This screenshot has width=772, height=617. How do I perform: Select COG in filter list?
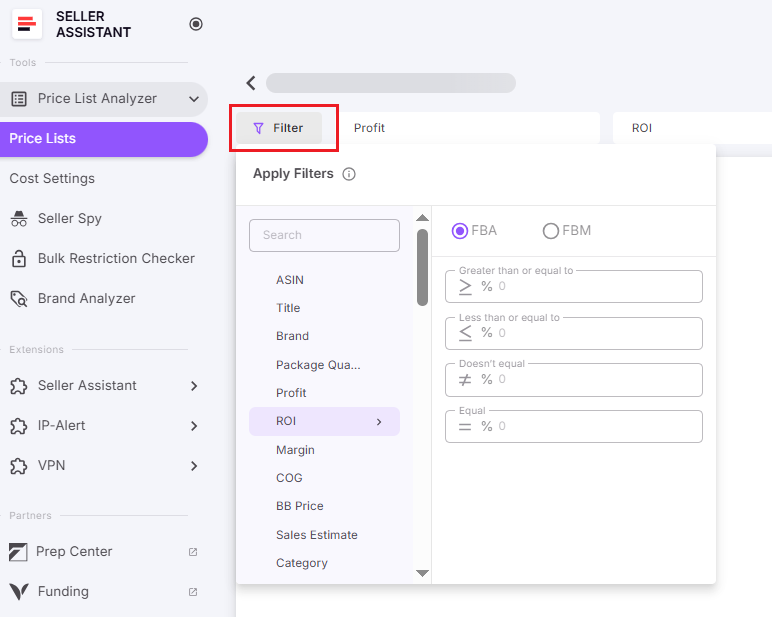[x=289, y=478]
